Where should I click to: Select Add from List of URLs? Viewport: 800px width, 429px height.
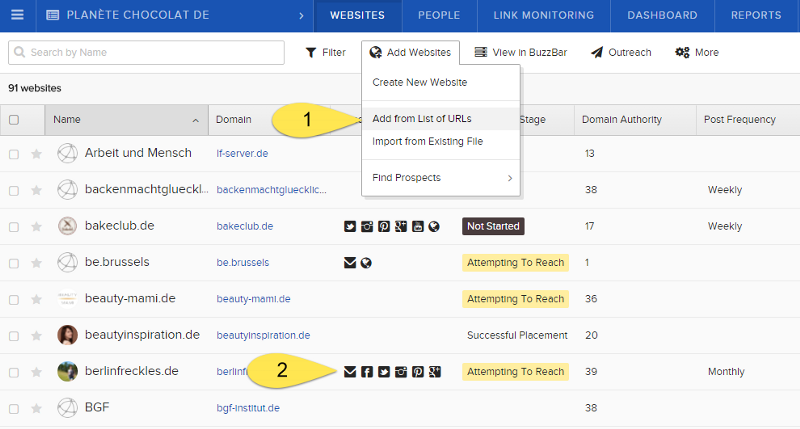tap(441, 119)
